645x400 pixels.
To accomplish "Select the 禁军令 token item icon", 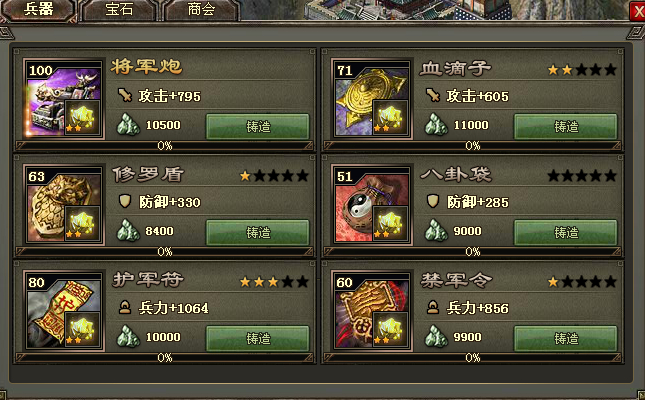I will 372,311.
